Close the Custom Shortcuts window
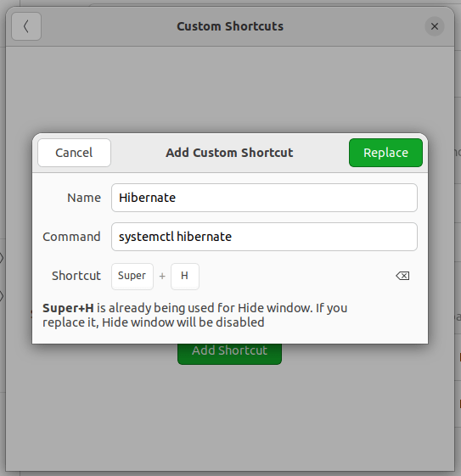 [435, 26]
